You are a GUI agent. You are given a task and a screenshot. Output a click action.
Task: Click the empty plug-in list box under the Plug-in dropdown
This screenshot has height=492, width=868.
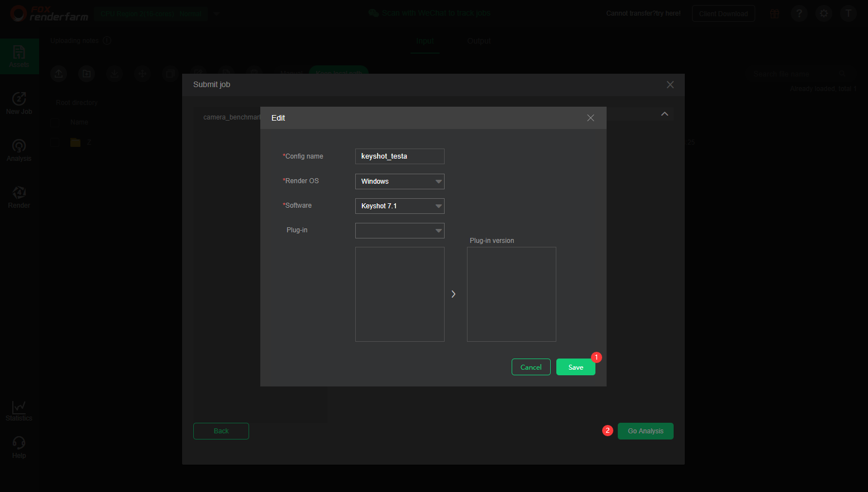pyautogui.click(x=400, y=294)
